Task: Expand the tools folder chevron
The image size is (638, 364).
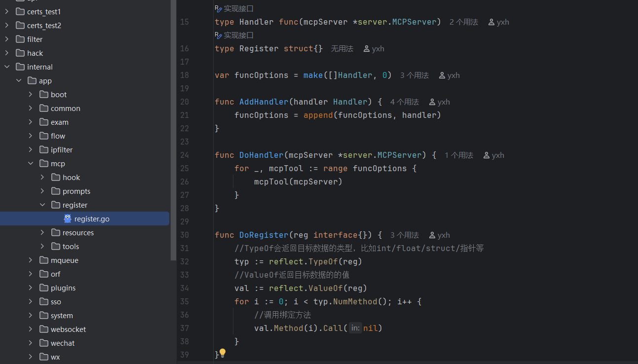Action: point(42,246)
